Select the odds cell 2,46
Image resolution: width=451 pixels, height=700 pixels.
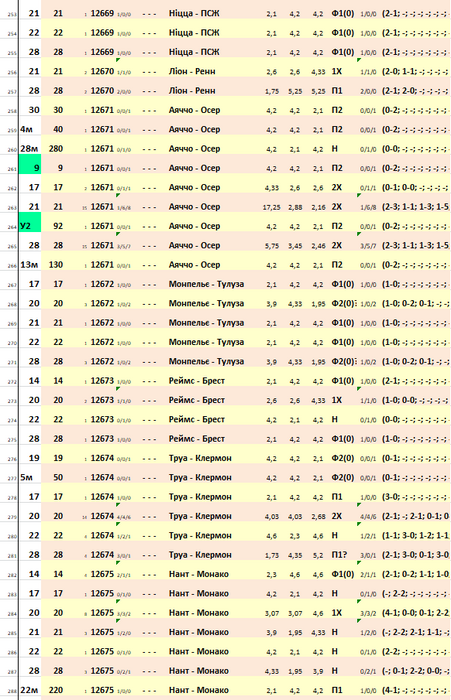318,246
